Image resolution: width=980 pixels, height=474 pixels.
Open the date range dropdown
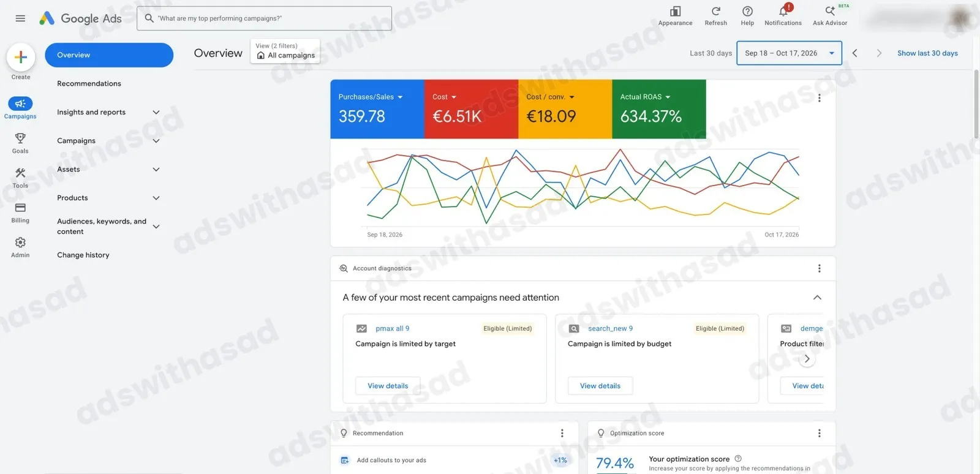point(789,53)
